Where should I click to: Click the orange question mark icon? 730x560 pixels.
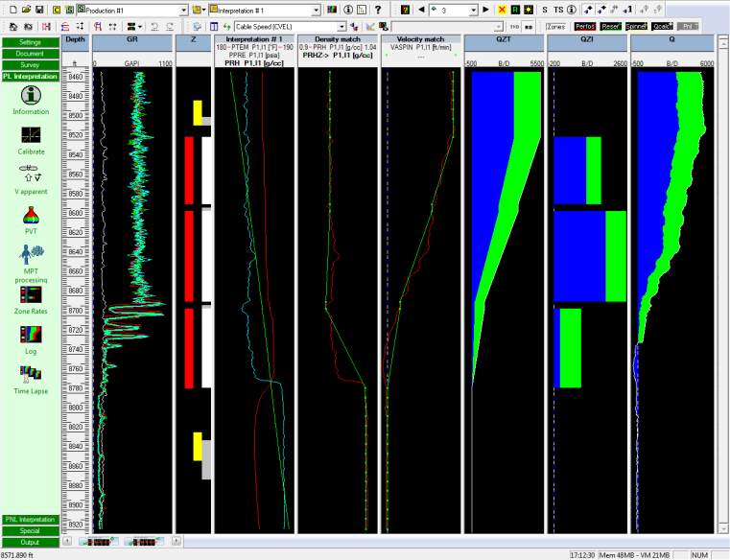(405, 10)
